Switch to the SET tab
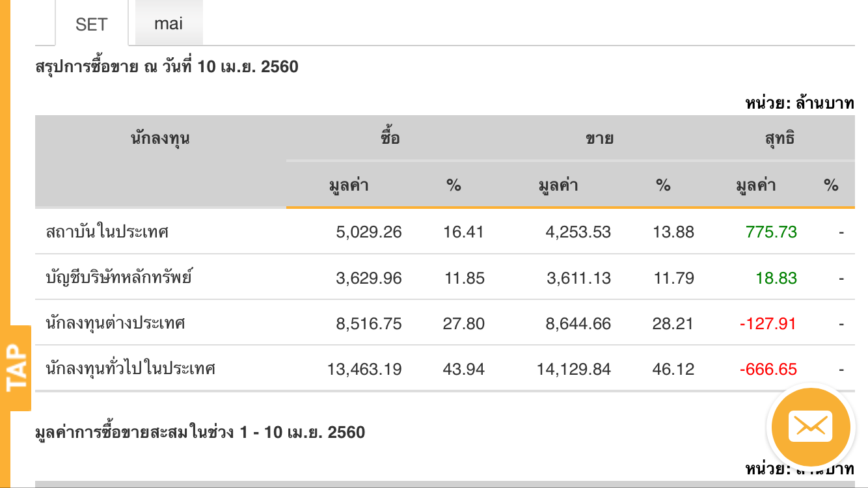Viewport: 868px width, 488px height. 91,25
